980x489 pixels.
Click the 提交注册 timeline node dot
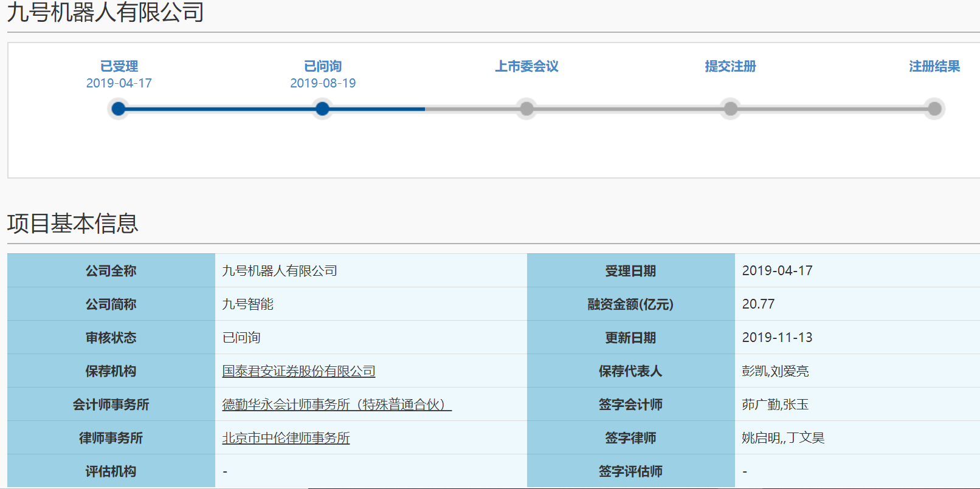click(730, 109)
